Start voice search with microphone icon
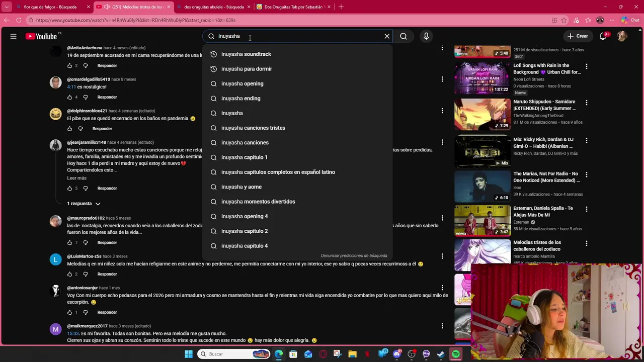 point(426,36)
